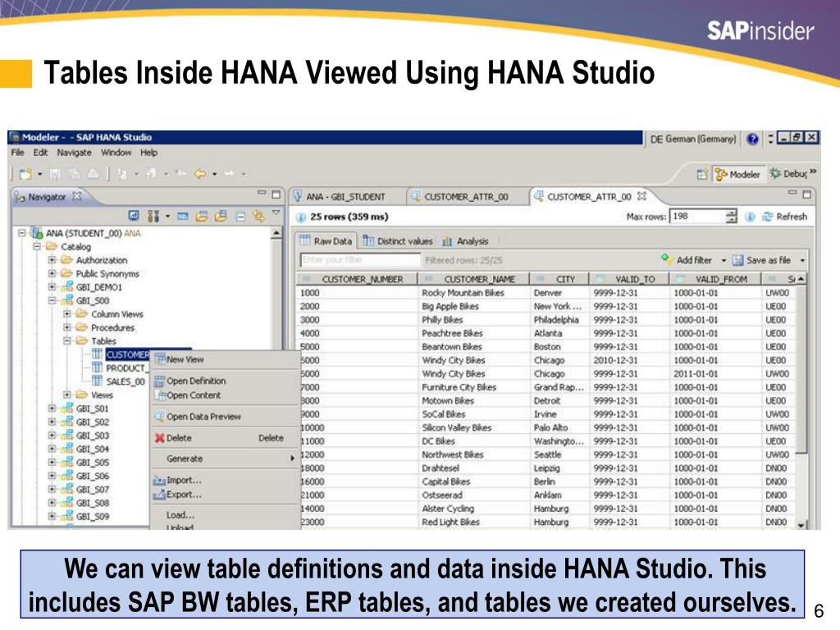Screen dimensions: 840x630
Task: Click the cell Rocky Mountain Bikes
Action: pos(463,293)
